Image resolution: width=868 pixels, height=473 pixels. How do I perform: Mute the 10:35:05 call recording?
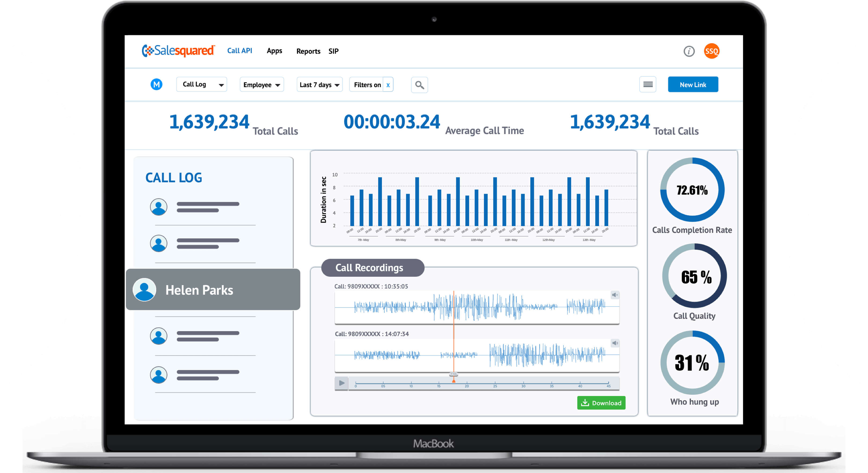pos(615,295)
